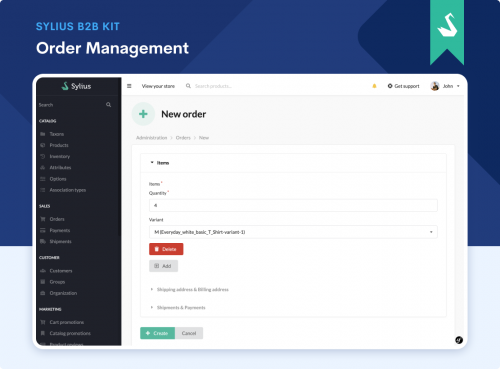Click the Cancel button
The image size is (500, 369).
[x=189, y=333]
